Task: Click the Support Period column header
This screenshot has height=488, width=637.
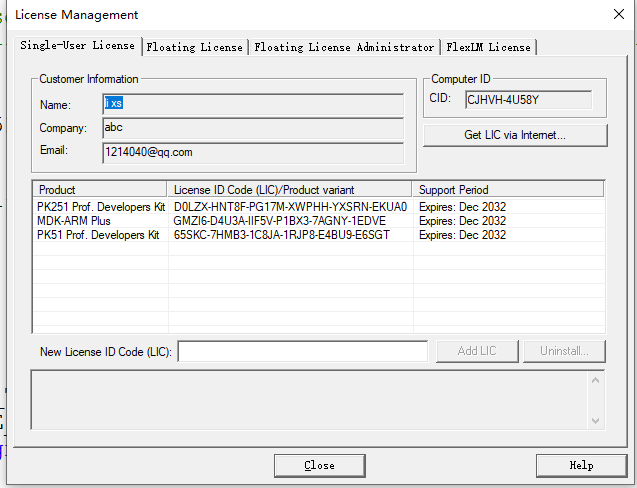Action: pos(508,190)
